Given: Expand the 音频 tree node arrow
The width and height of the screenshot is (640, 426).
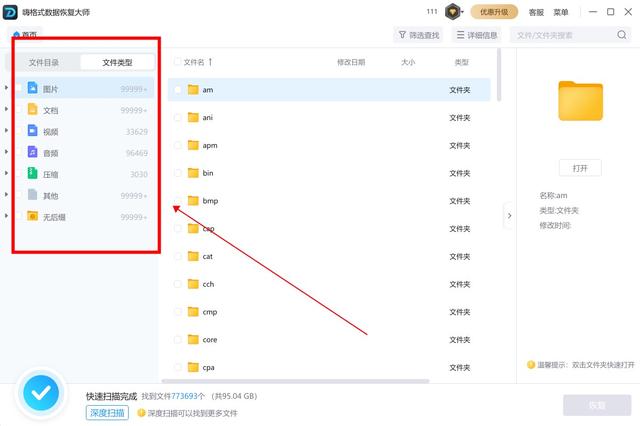Looking at the screenshot, I should pos(6,152).
